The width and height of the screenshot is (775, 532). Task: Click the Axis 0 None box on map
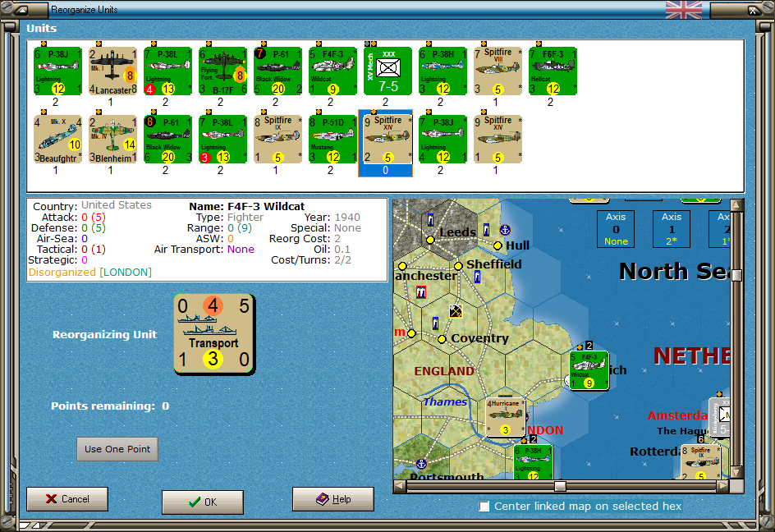tap(616, 229)
